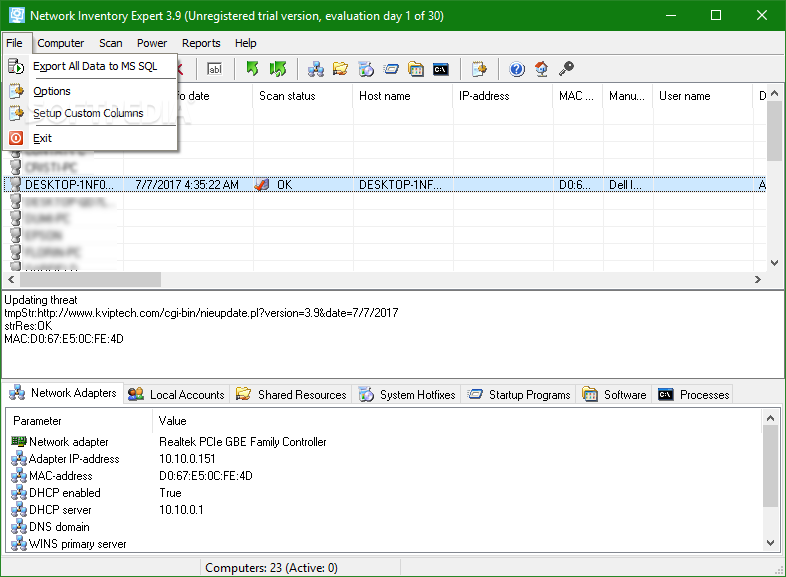
Task: Open the Power menu
Action: click(x=152, y=43)
